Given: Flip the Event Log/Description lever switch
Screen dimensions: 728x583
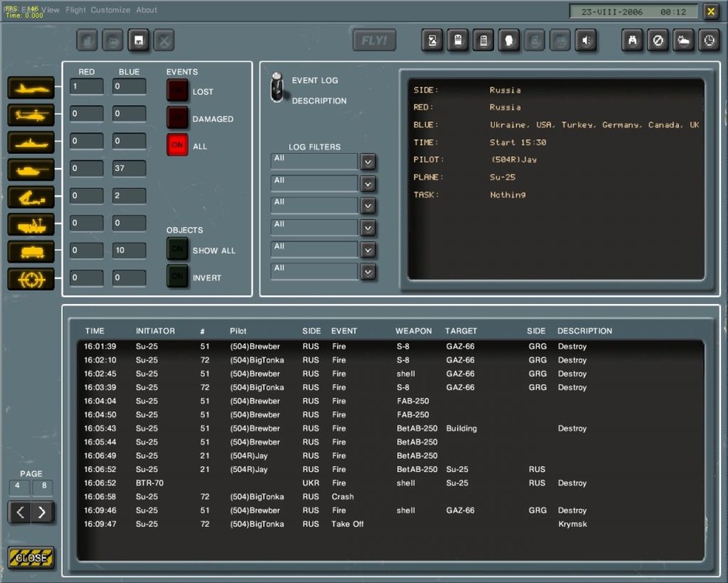Looking at the screenshot, I should (276, 88).
